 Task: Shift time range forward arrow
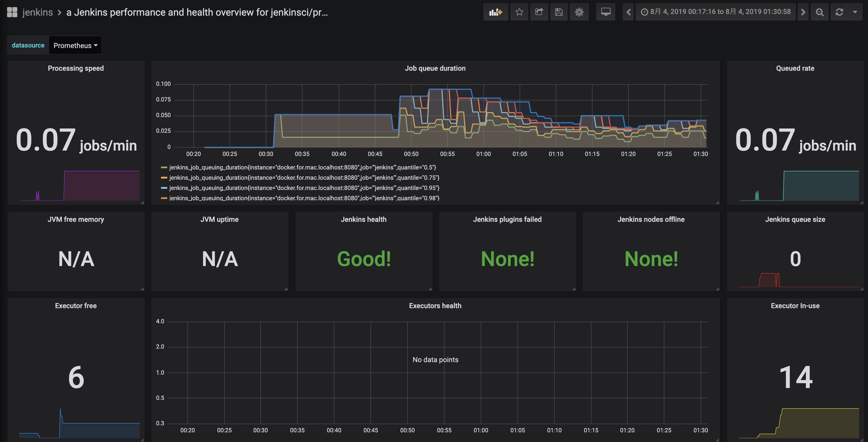point(803,12)
